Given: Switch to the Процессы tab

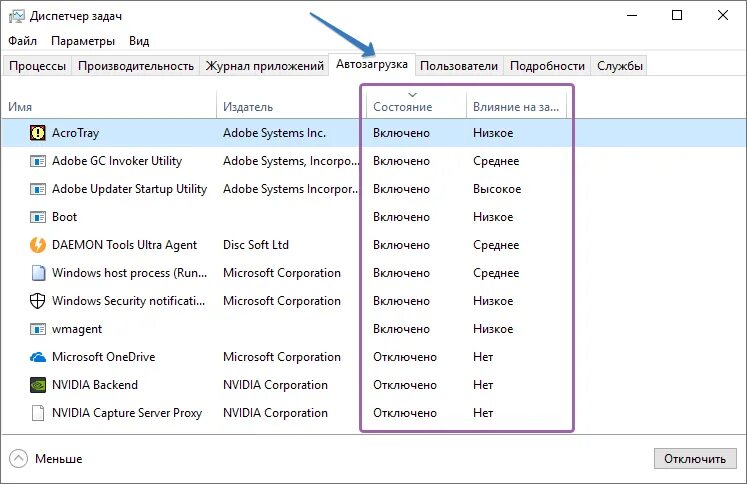Looking at the screenshot, I should pos(38,66).
